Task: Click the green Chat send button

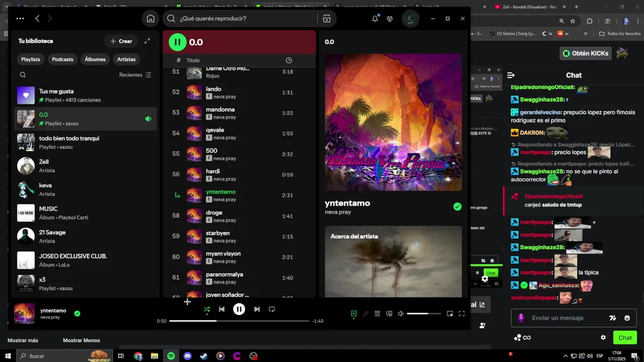Action: click(x=625, y=337)
